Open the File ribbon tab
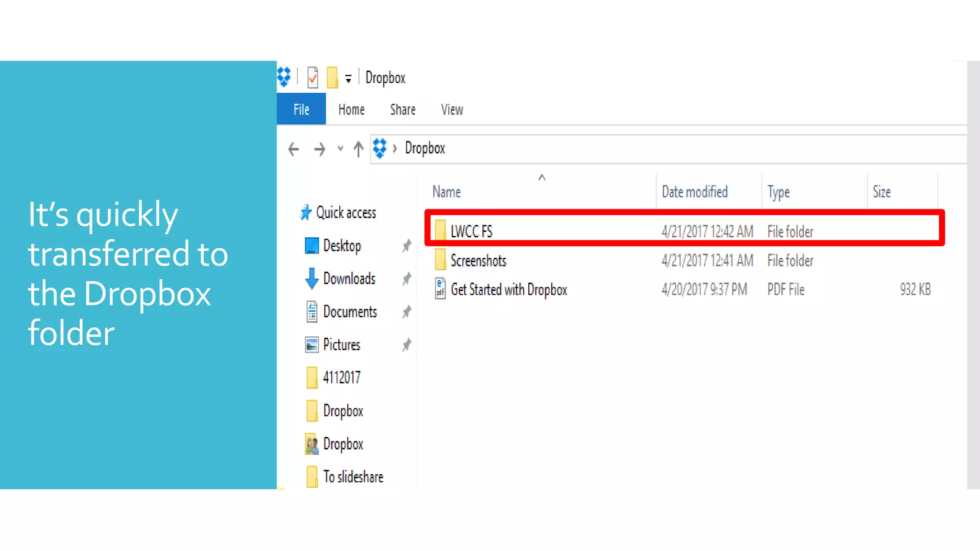 point(301,110)
